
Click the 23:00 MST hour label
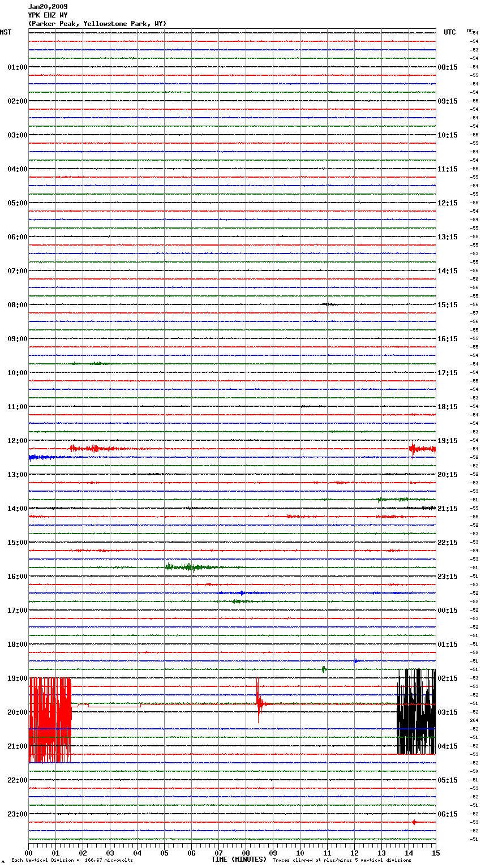click(18, 814)
